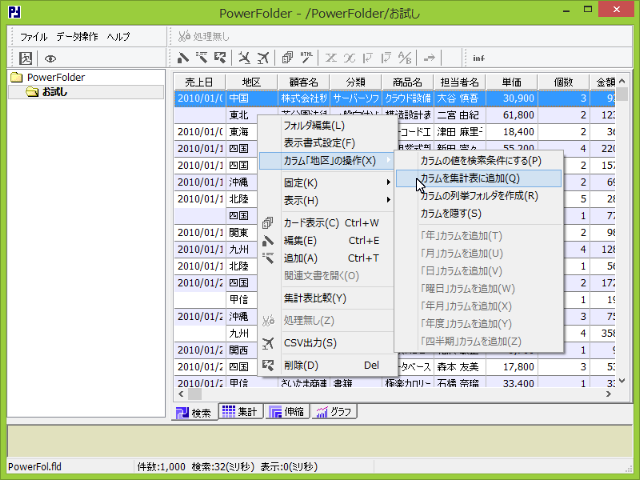The image size is (640, 480).
Task: Click the cell 大谷 慎吾
Action: click(460, 98)
